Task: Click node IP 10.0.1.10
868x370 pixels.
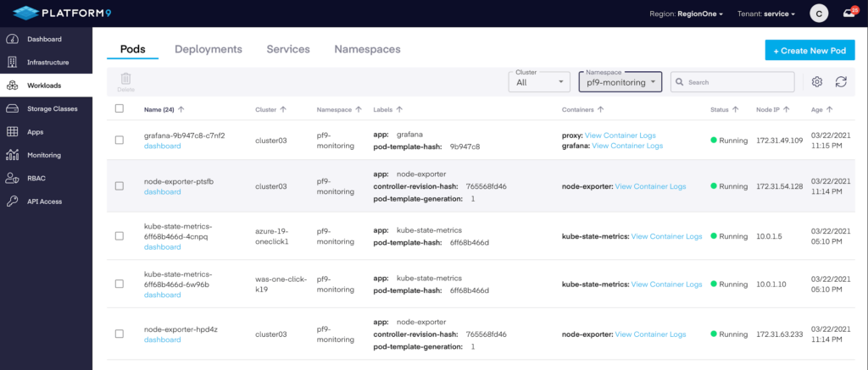Action: [771, 284]
